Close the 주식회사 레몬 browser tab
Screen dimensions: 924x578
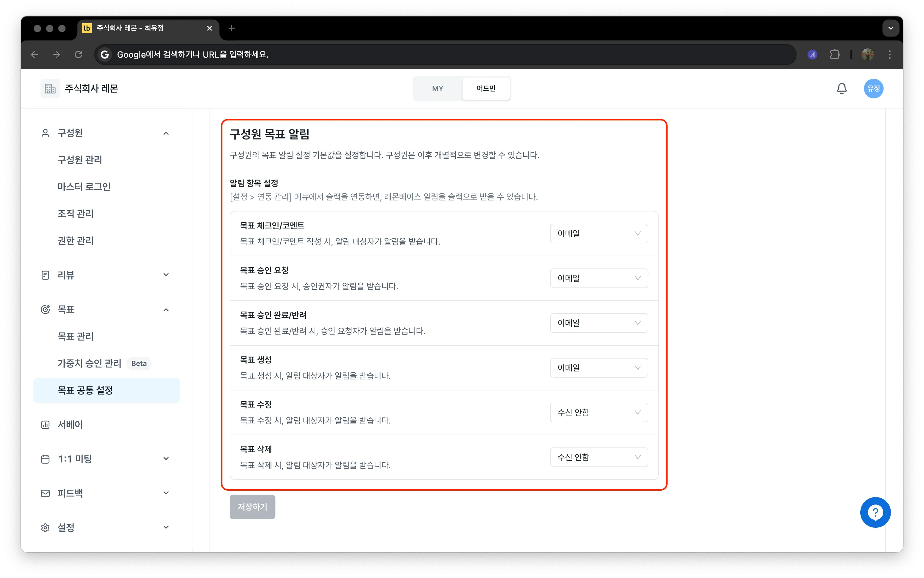pyautogui.click(x=210, y=28)
